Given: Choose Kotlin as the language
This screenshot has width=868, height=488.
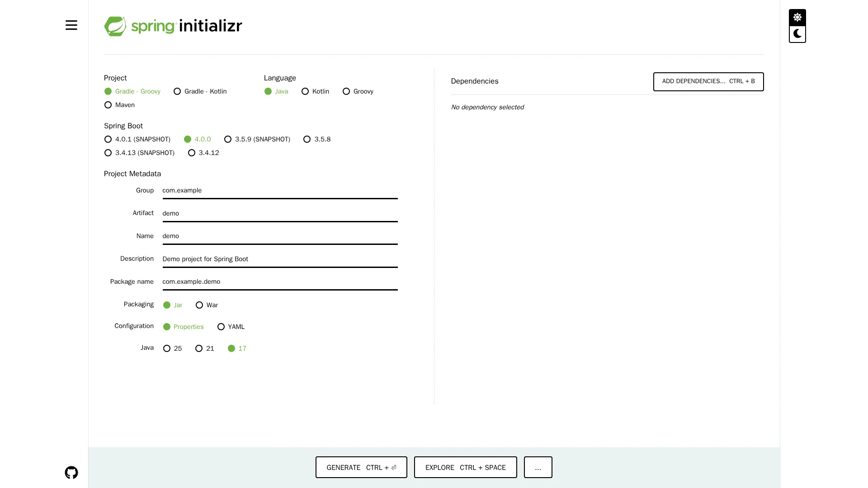Looking at the screenshot, I should click(x=305, y=91).
